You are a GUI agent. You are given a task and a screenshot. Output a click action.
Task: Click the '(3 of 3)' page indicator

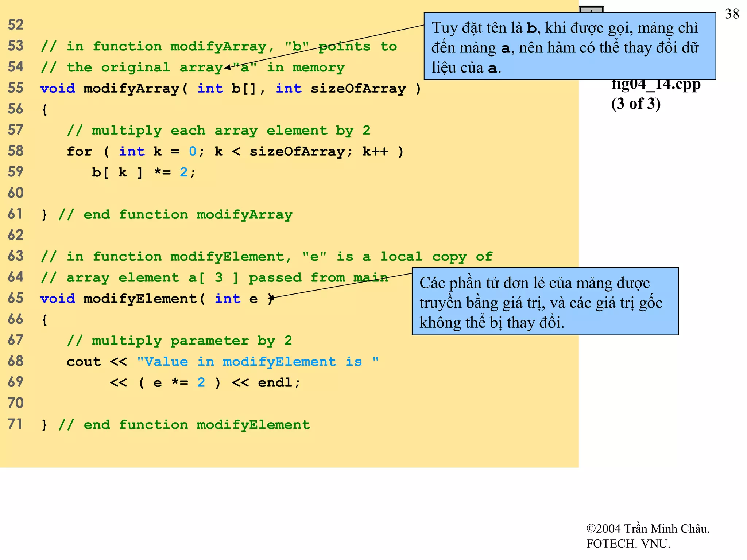pos(636,104)
